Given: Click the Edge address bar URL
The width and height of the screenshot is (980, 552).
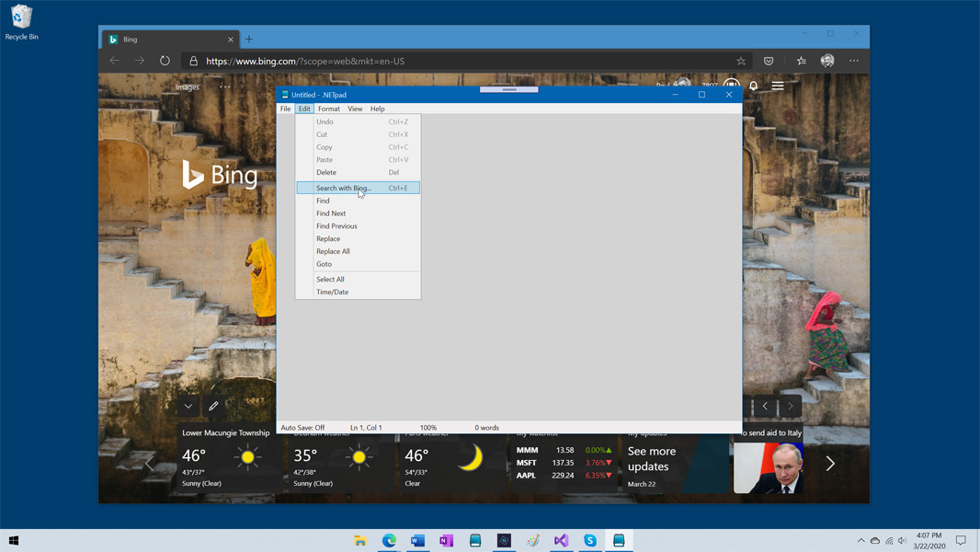Looking at the screenshot, I should pyautogui.click(x=305, y=61).
